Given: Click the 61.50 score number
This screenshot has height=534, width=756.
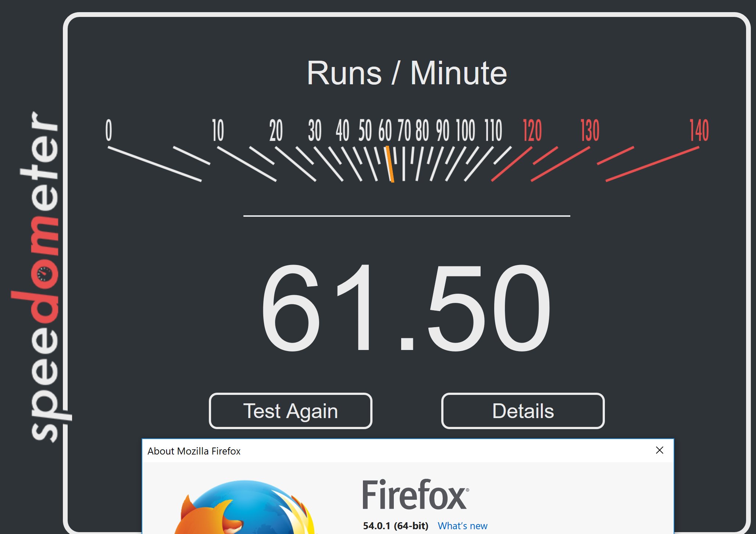Looking at the screenshot, I should tap(406, 308).
